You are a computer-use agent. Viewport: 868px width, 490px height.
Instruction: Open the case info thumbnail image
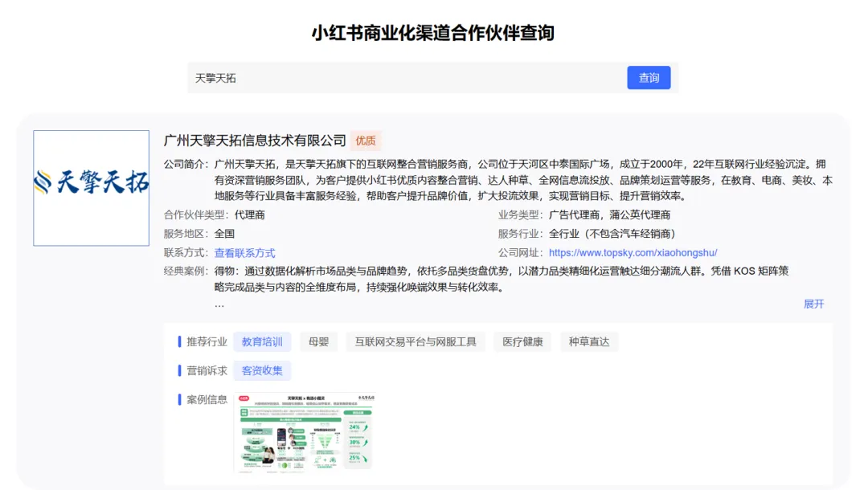pyautogui.click(x=305, y=432)
